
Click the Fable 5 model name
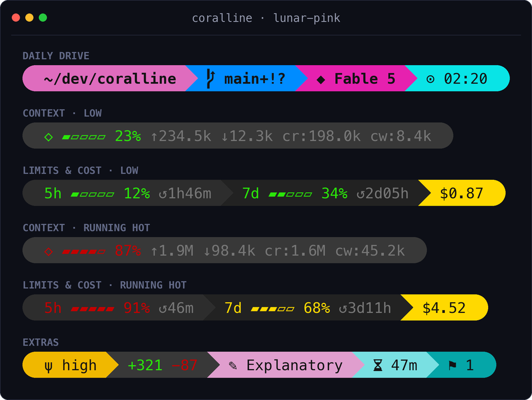[365, 79]
